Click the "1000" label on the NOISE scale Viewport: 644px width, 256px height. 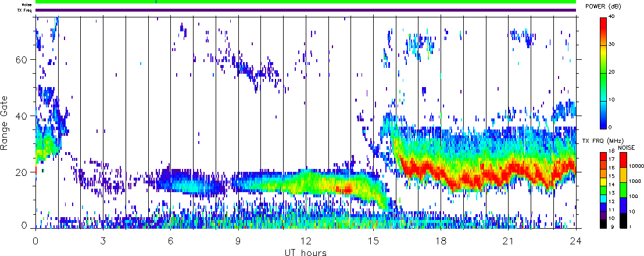click(634, 181)
